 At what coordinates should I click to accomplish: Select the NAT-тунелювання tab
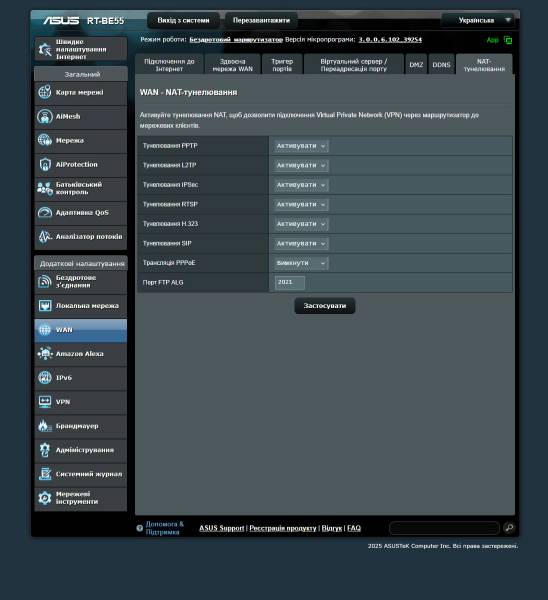coord(484,65)
